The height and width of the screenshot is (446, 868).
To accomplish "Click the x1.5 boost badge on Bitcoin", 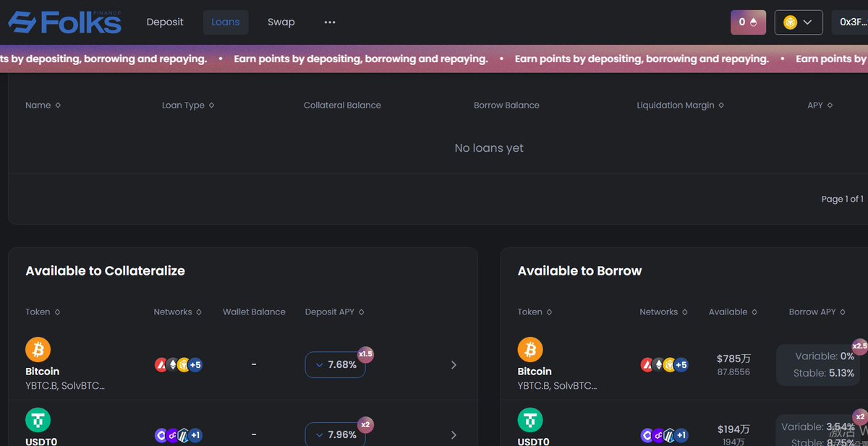I will click(x=365, y=354).
